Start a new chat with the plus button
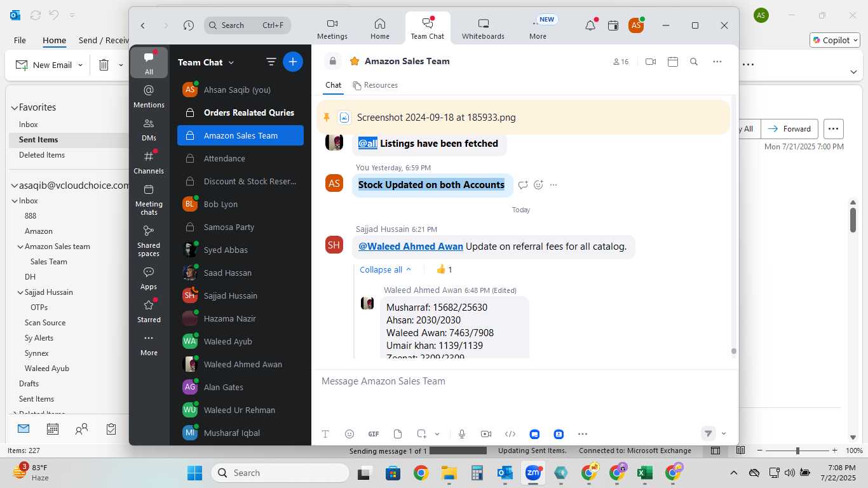This screenshot has width=868, height=488. [293, 62]
